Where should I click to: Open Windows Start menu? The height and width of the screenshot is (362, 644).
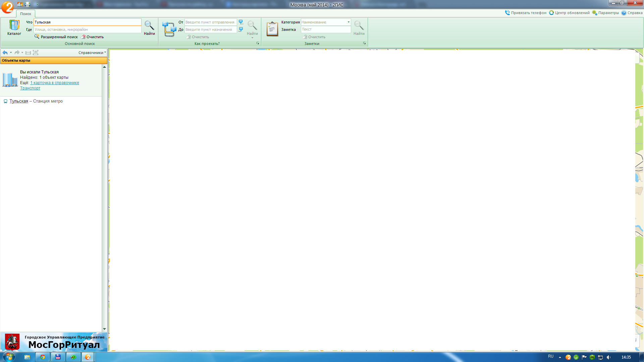point(9,357)
